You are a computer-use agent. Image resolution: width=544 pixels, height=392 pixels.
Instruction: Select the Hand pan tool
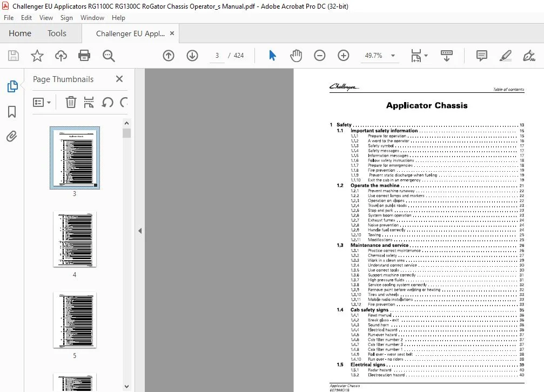(296, 56)
